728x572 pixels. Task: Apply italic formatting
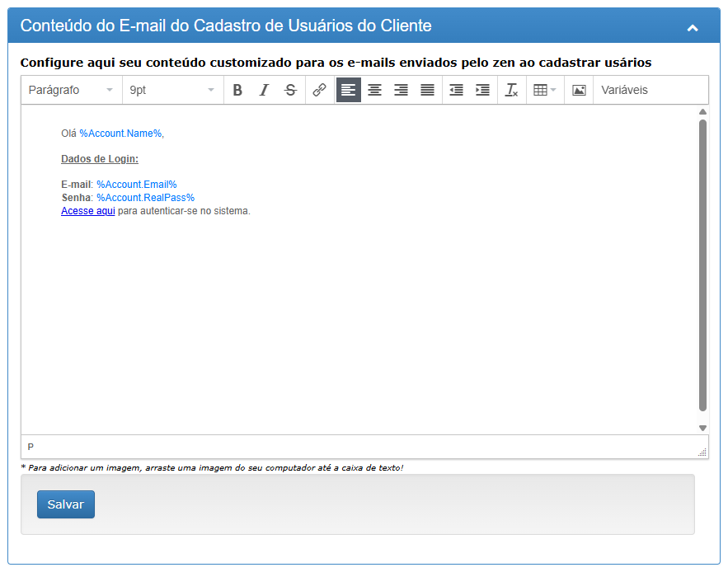coord(264,90)
